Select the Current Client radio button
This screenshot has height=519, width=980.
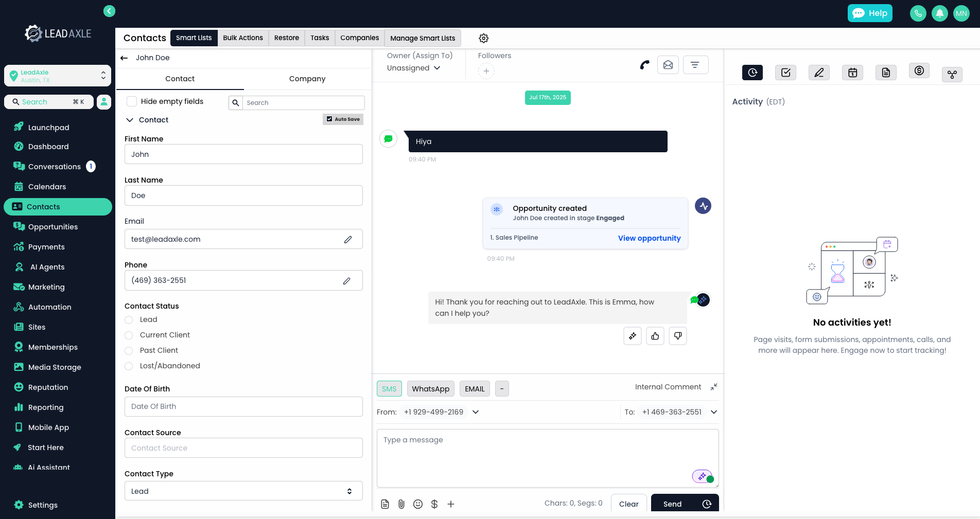(129, 335)
